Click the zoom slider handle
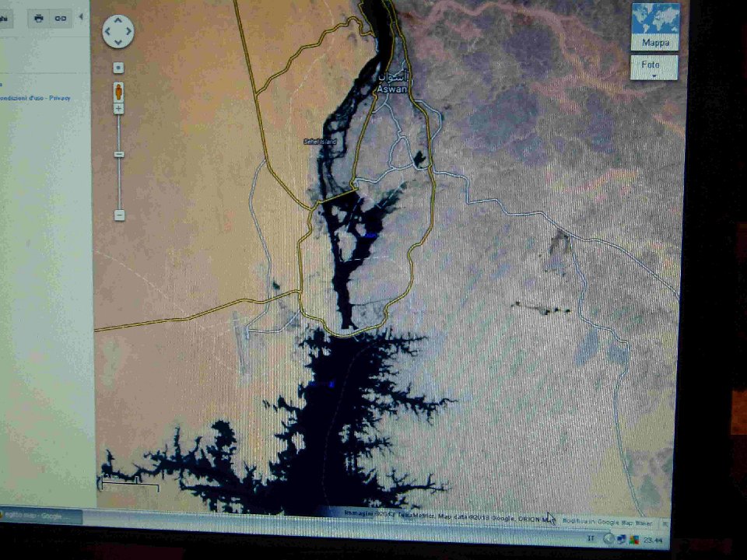Screen dimensions: 747x560 pos(119,155)
